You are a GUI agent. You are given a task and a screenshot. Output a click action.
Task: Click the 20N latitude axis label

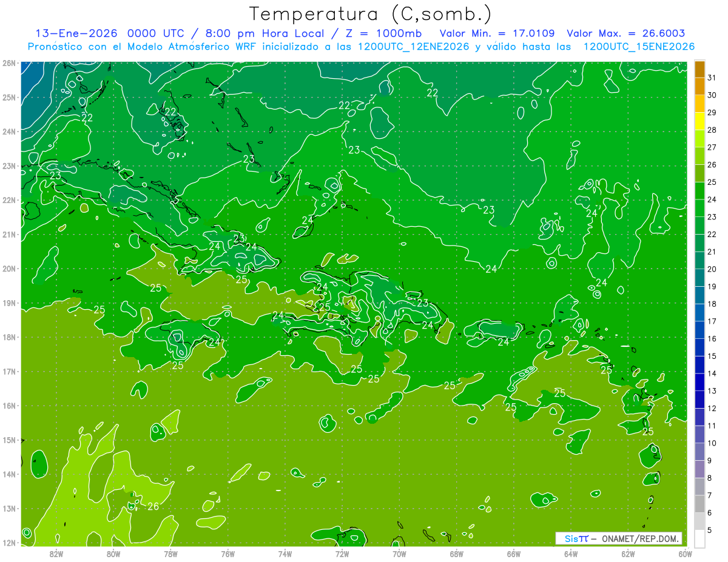click(8, 269)
